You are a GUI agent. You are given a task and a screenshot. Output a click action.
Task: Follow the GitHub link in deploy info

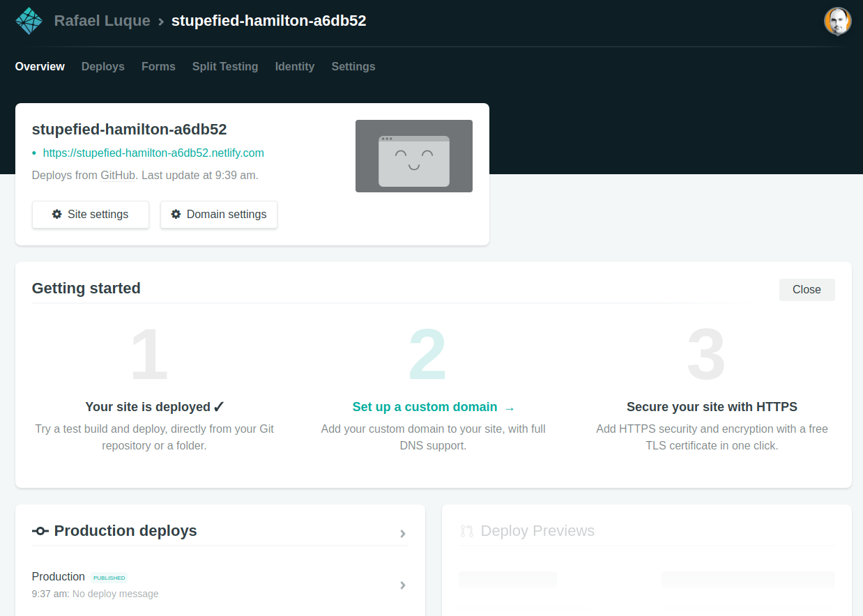(118, 176)
